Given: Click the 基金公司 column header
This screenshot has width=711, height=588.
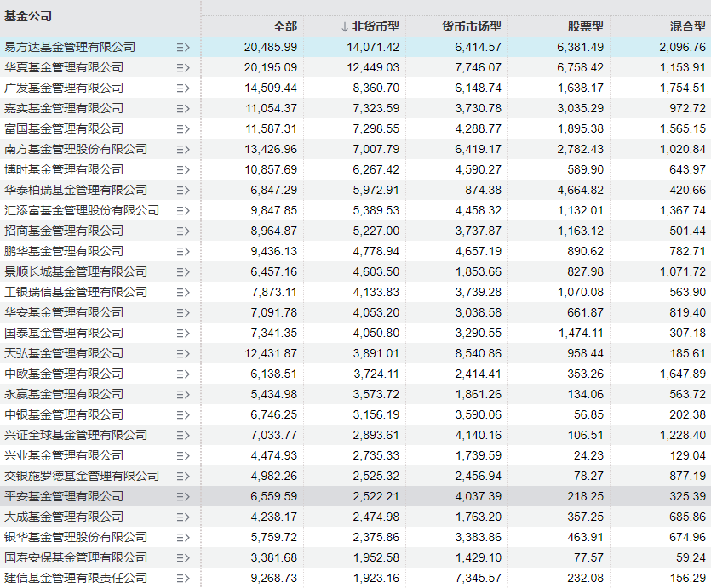Looking at the screenshot, I should point(28,16).
